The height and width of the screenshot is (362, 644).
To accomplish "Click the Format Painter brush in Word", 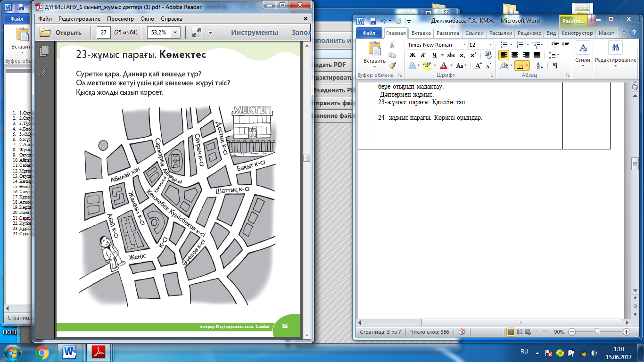I will pos(392,66).
